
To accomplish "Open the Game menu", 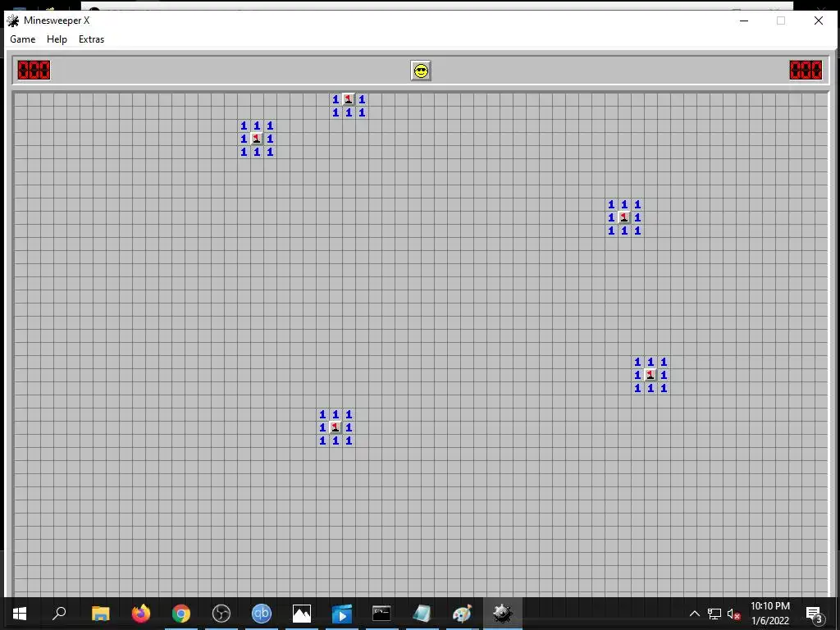I will tap(22, 39).
